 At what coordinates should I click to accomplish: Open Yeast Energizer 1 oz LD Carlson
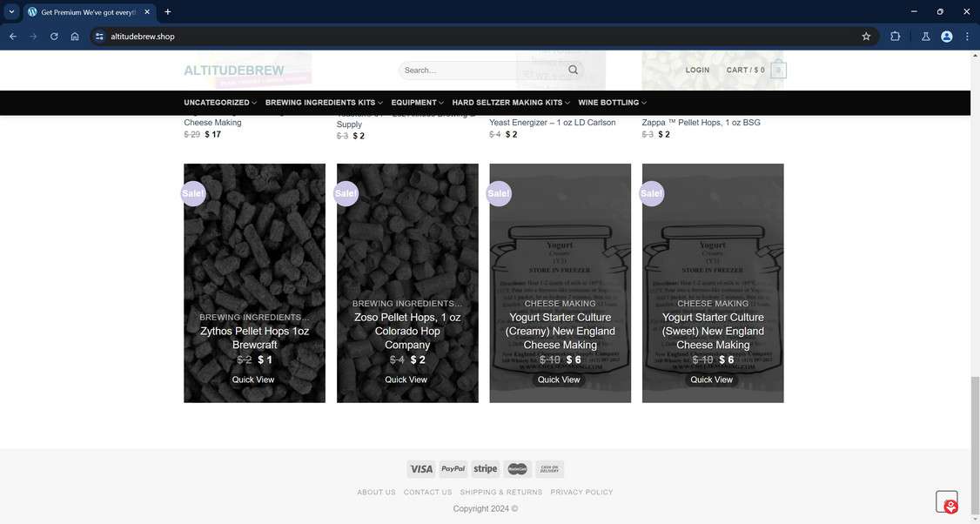pos(553,123)
